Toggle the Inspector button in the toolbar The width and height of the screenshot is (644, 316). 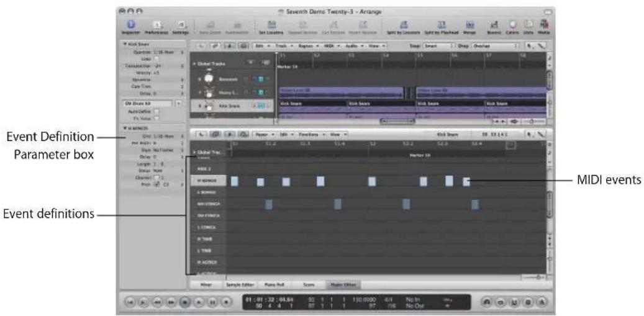tap(130, 25)
